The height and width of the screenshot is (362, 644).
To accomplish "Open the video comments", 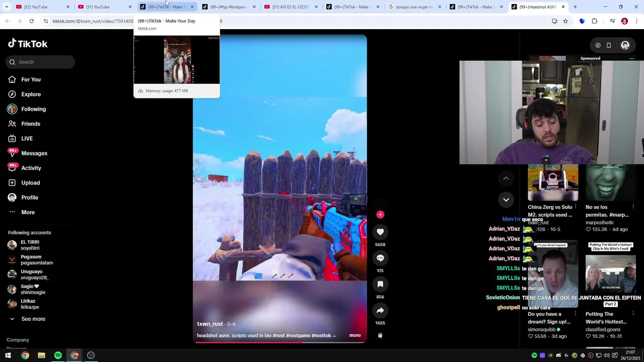I will [380, 258].
